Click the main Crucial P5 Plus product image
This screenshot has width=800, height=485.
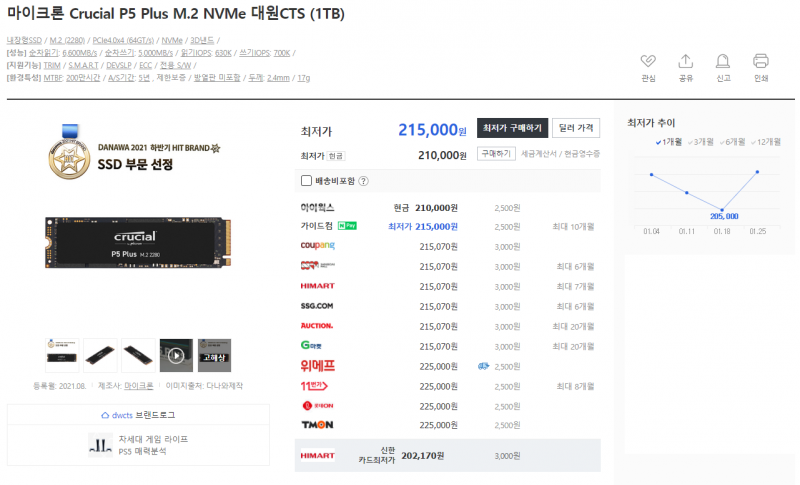click(138, 243)
